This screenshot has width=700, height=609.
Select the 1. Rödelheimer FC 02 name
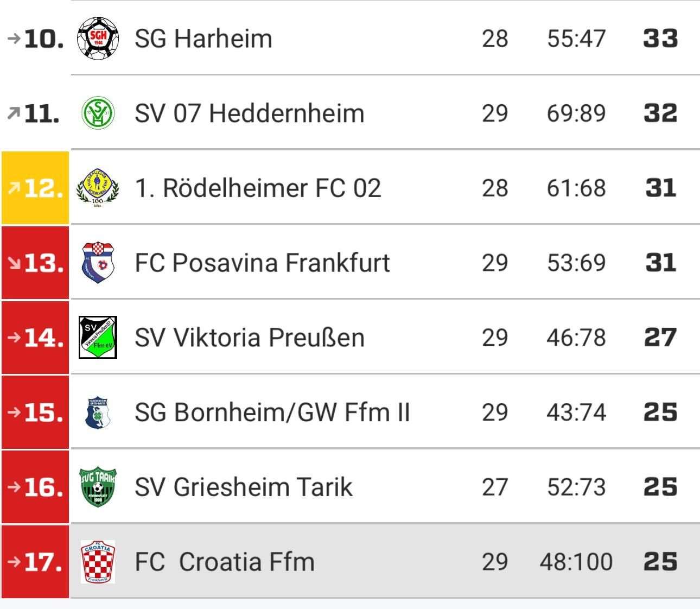[258, 188]
